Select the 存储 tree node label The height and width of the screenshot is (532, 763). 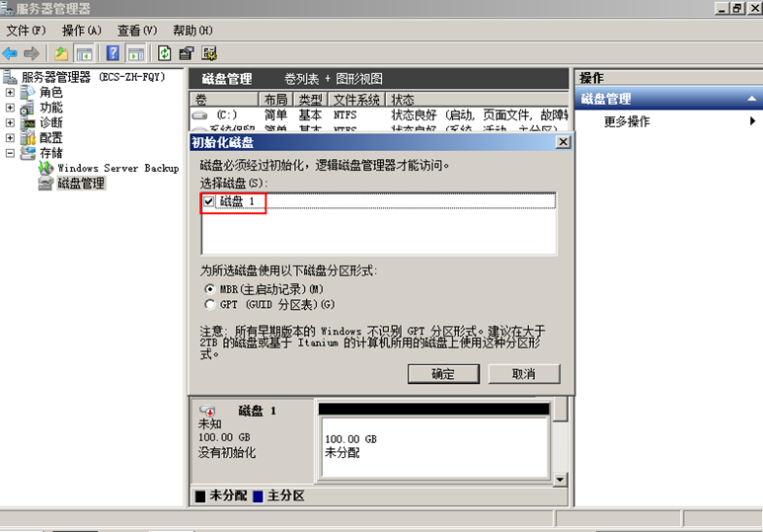coord(51,153)
